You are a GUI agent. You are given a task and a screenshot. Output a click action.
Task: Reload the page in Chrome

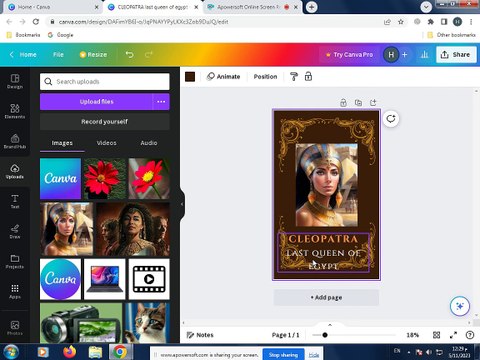(x=36, y=22)
